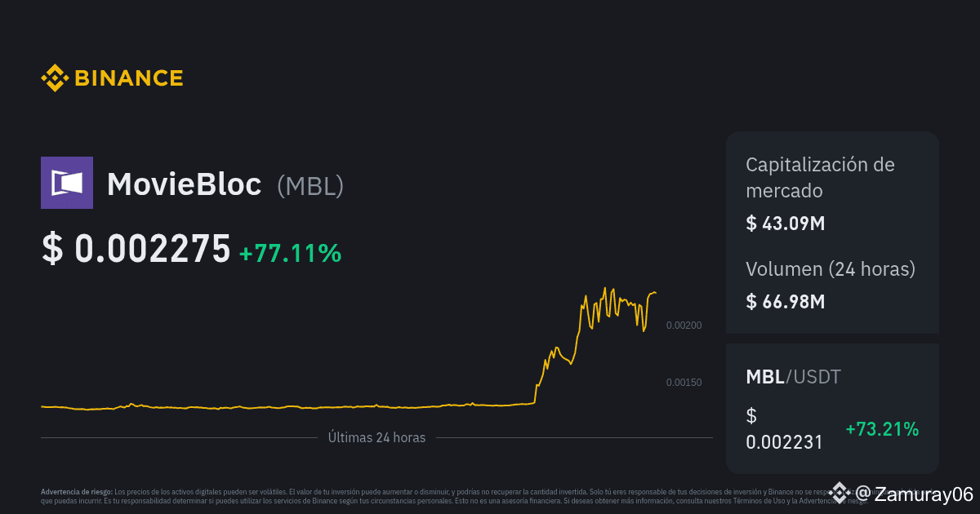Select the MovieBloc coin name
The width and height of the screenshot is (980, 514).
tap(184, 184)
